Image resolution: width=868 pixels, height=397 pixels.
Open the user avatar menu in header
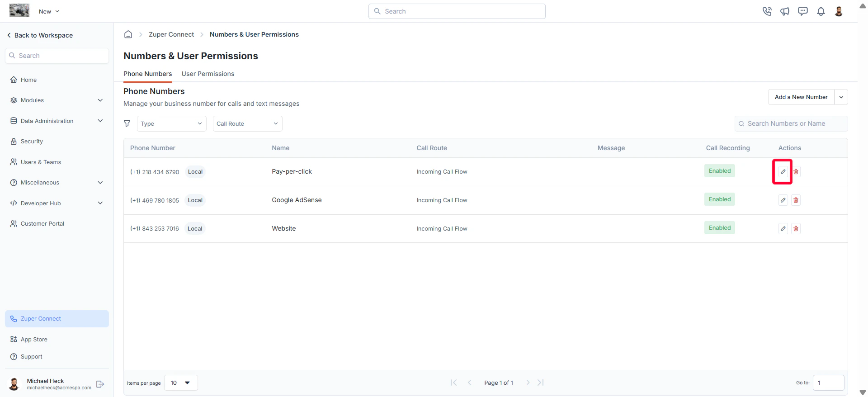click(839, 11)
